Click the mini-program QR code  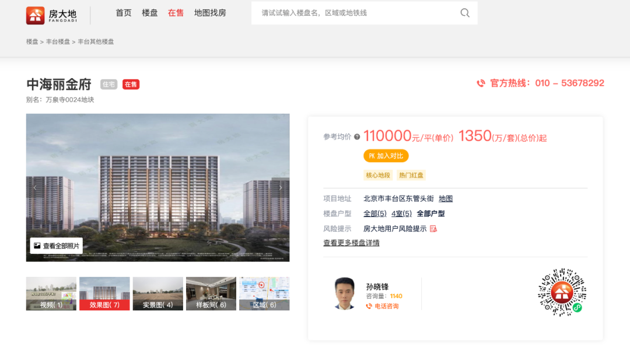point(562,292)
